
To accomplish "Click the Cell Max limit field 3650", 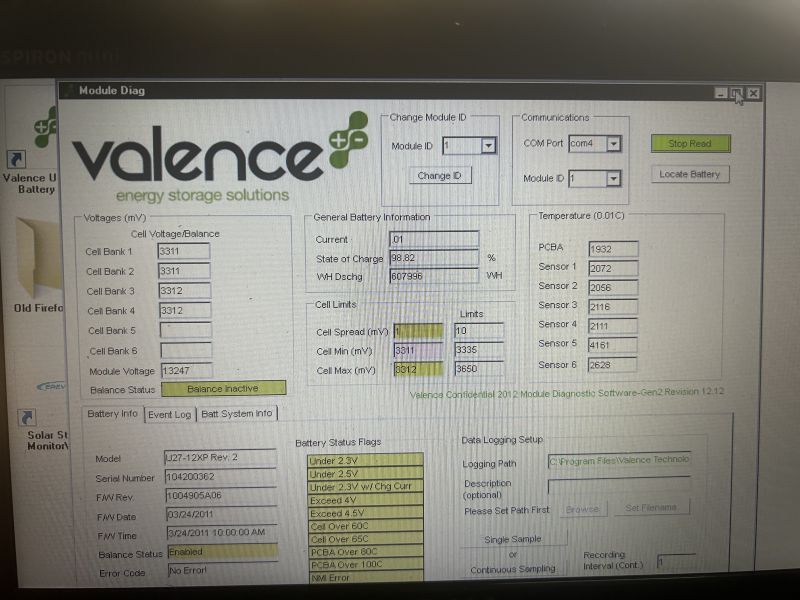I will 479,368.
